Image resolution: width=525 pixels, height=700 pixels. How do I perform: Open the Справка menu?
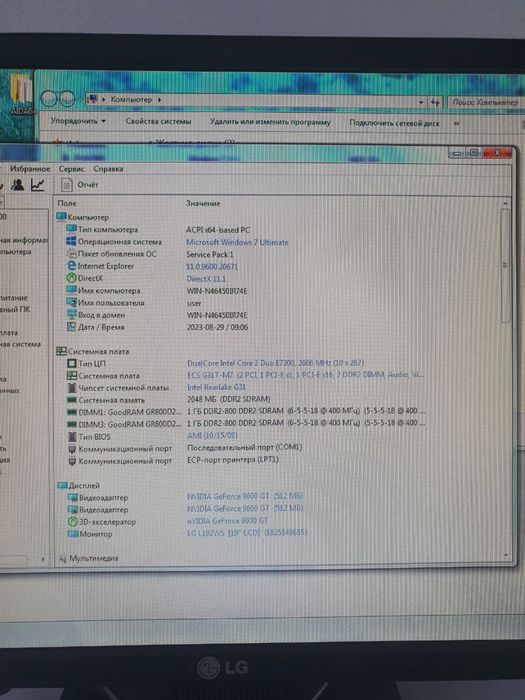pos(108,169)
